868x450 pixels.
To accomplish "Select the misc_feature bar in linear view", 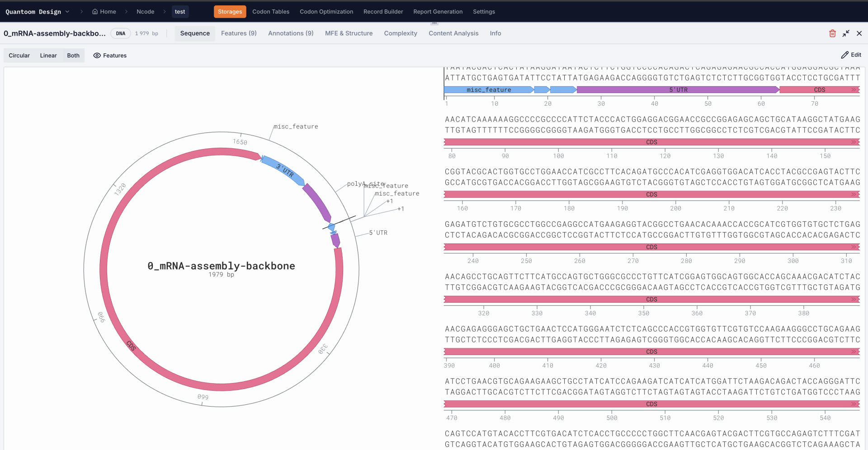I will click(x=489, y=90).
